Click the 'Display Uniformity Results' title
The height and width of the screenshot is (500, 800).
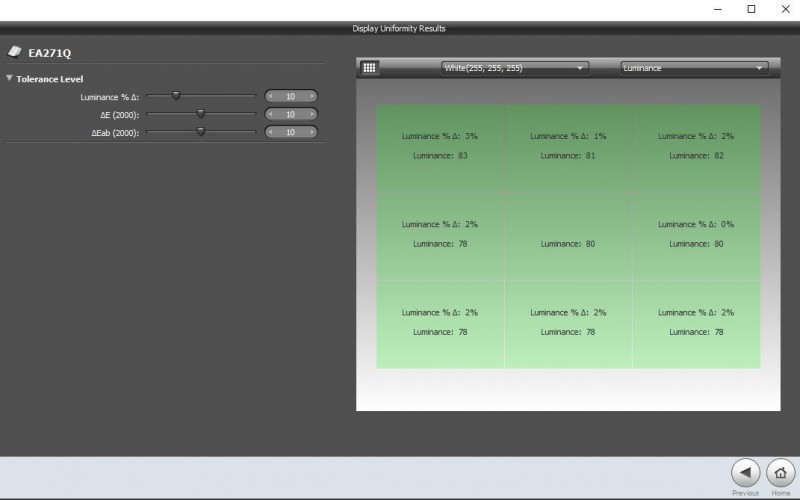point(399,29)
